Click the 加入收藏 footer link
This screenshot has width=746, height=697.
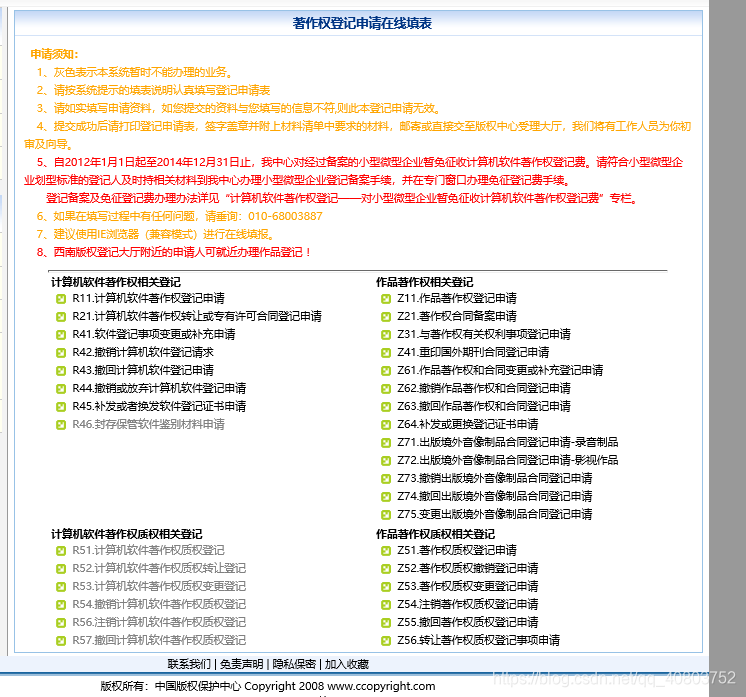point(347,665)
